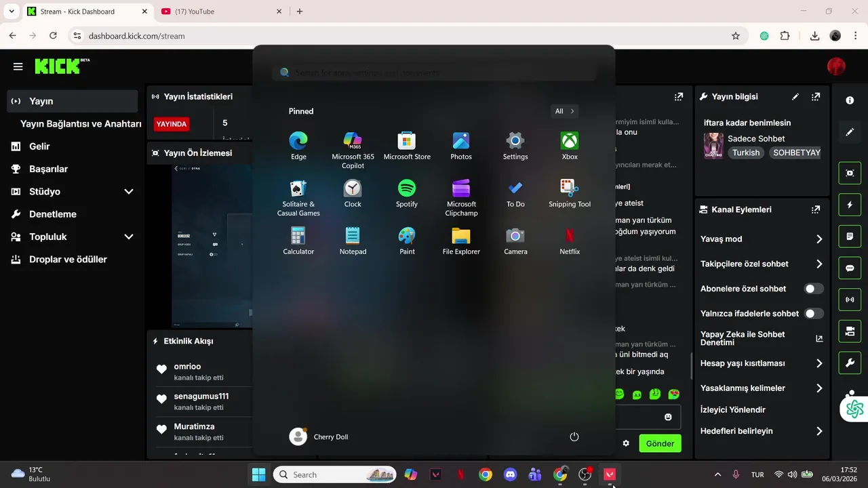This screenshot has height=488, width=868.
Task: Bookmark this page with star icon
Action: pyautogui.click(x=736, y=36)
